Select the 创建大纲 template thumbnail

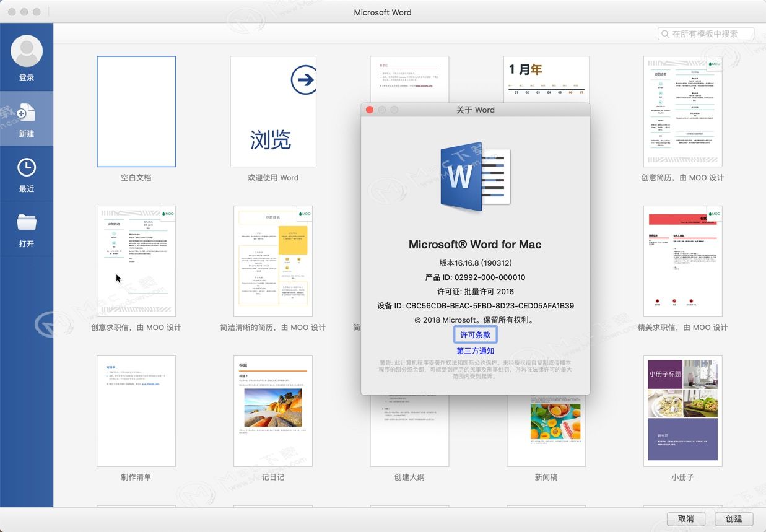[409, 431]
